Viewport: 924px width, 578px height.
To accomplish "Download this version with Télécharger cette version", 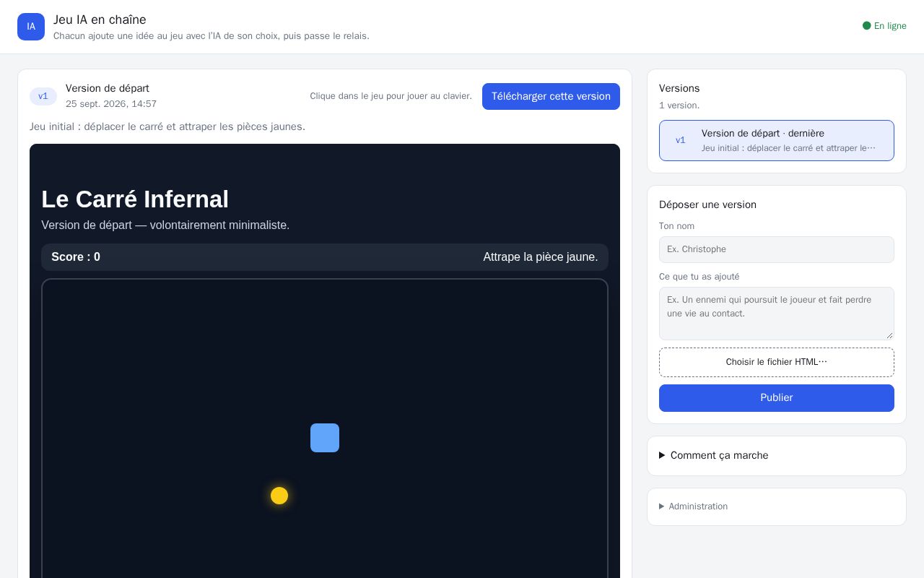I will pyautogui.click(x=551, y=96).
